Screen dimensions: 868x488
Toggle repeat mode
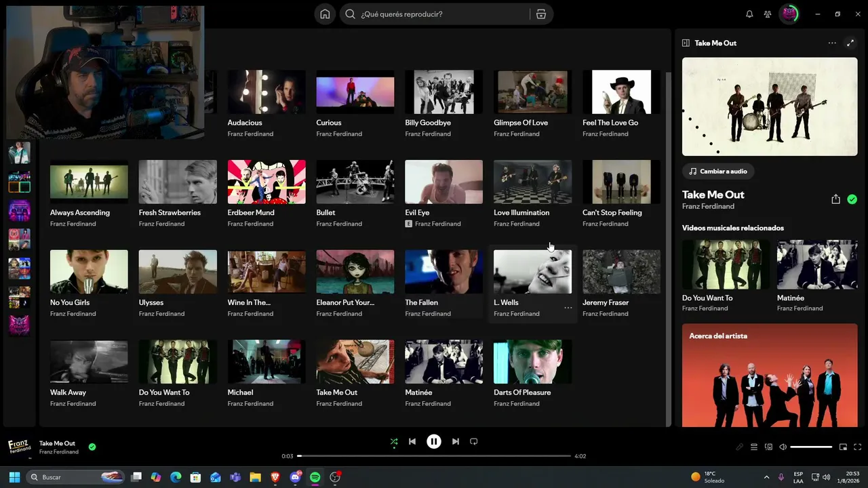474,442
